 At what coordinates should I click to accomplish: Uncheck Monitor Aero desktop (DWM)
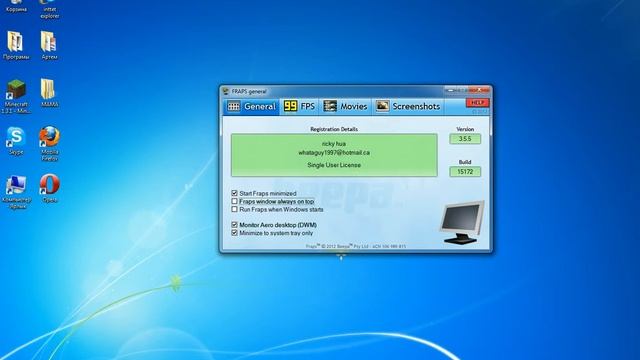234,225
